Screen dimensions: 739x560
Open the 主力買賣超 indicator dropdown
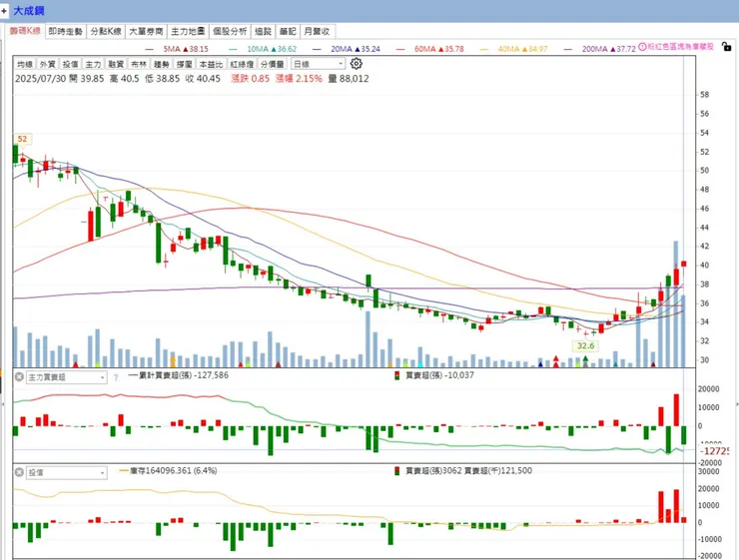coord(66,377)
